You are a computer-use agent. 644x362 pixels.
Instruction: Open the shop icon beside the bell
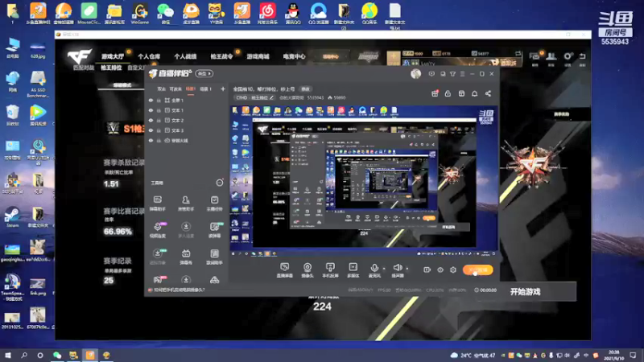point(461,93)
